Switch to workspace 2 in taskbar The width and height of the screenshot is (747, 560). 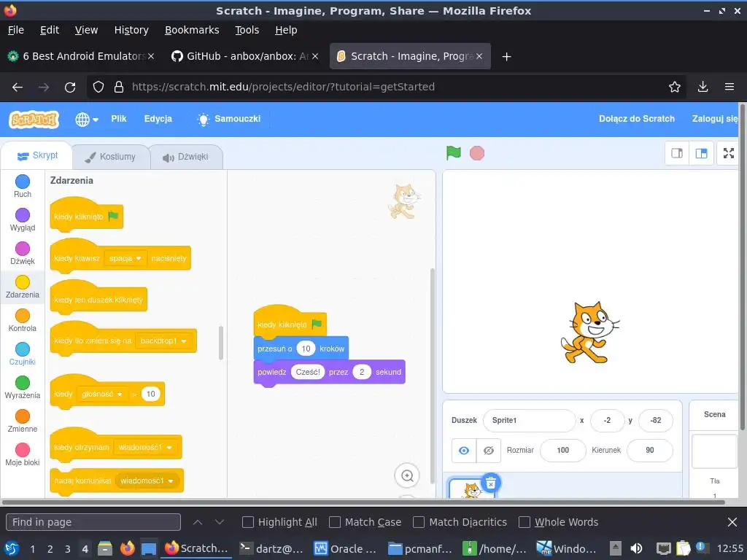(50, 549)
